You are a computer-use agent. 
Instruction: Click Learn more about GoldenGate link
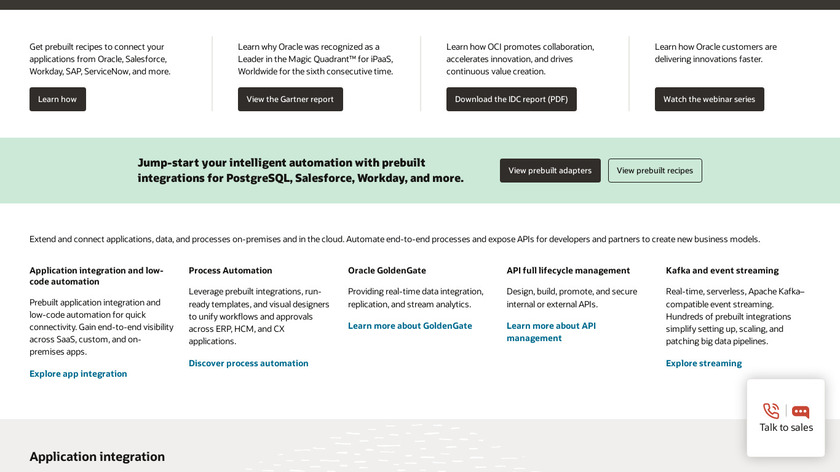click(x=410, y=326)
